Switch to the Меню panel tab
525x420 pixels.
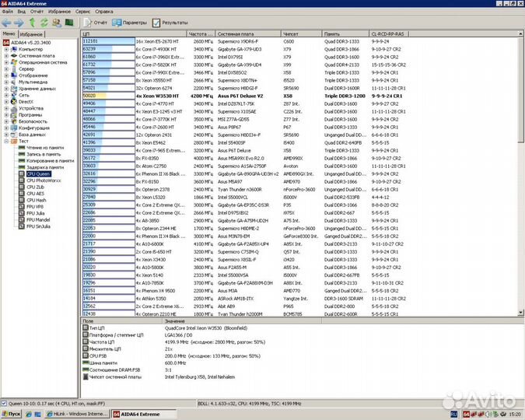coord(9,33)
